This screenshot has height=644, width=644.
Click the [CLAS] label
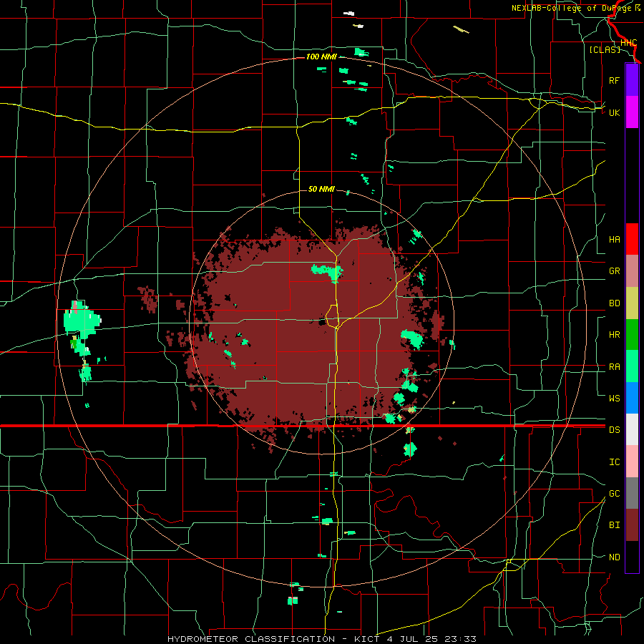[x=605, y=49]
